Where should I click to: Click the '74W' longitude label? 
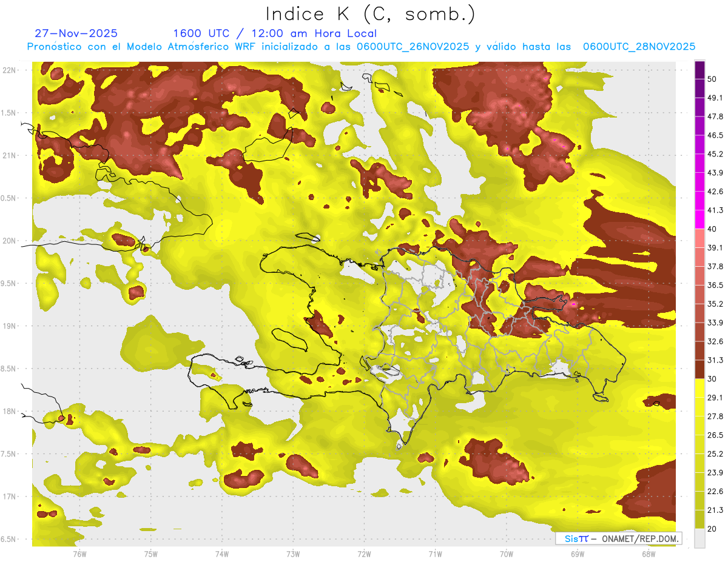[x=222, y=554]
